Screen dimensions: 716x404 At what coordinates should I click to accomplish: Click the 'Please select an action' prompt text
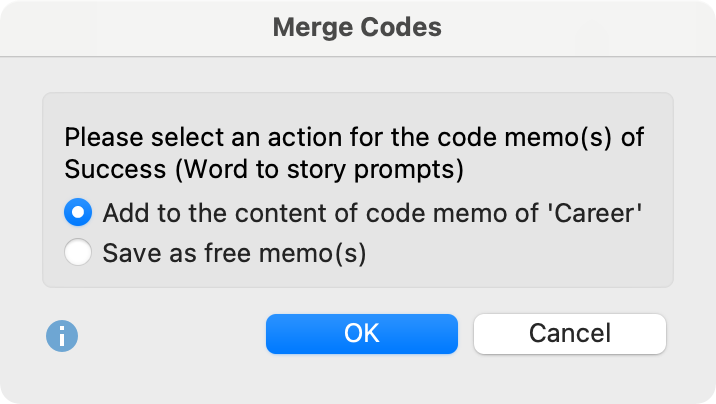(x=354, y=137)
